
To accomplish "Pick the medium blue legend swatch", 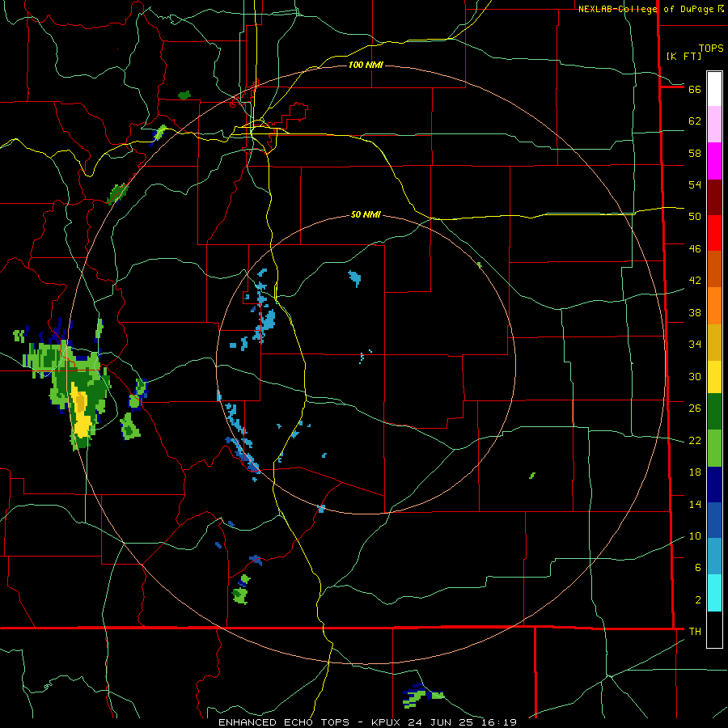I will pyautogui.click(x=714, y=520).
